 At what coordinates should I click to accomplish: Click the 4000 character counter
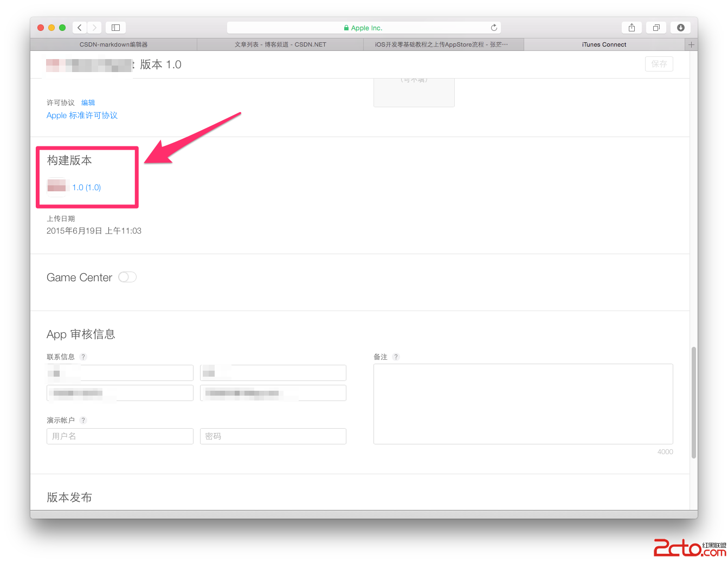tap(665, 452)
